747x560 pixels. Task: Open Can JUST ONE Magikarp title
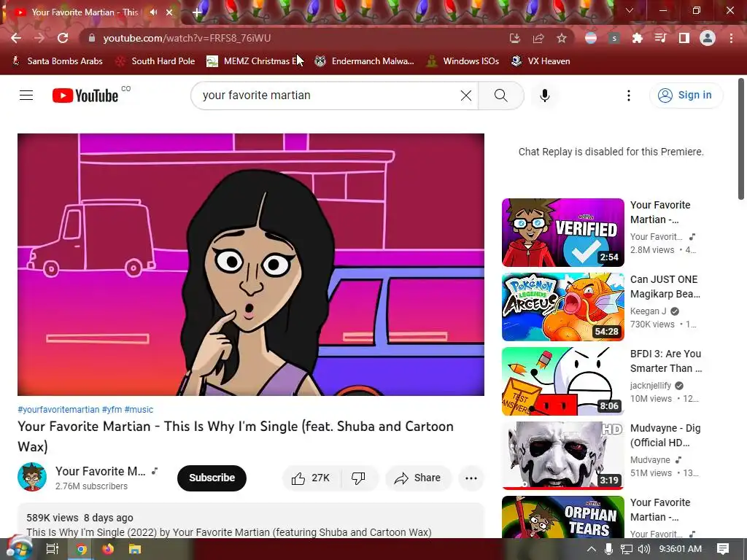tap(665, 287)
